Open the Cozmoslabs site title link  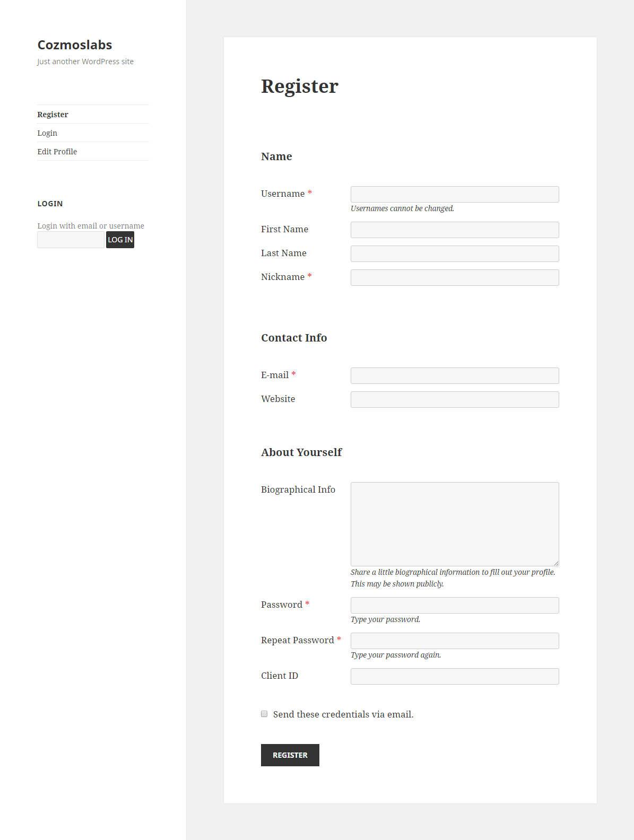[x=75, y=45]
